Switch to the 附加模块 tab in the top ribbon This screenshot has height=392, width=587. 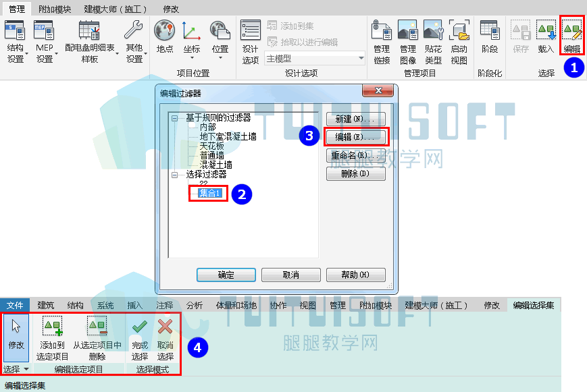(x=55, y=9)
